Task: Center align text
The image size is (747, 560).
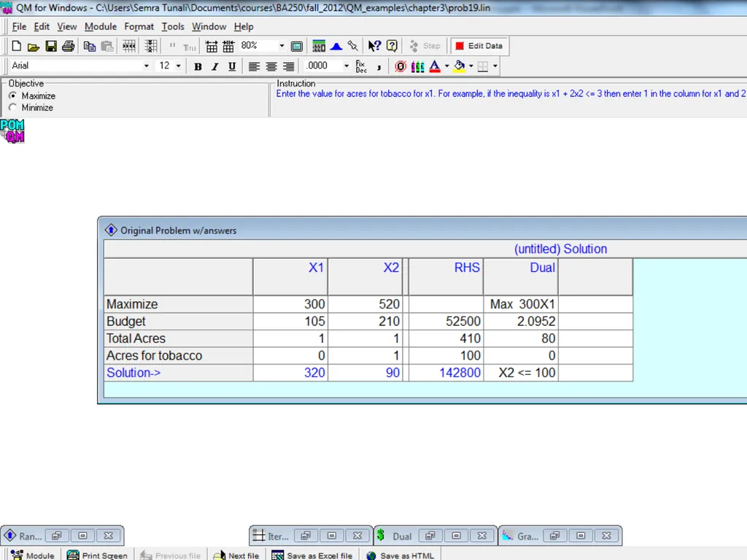Action: [x=271, y=66]
